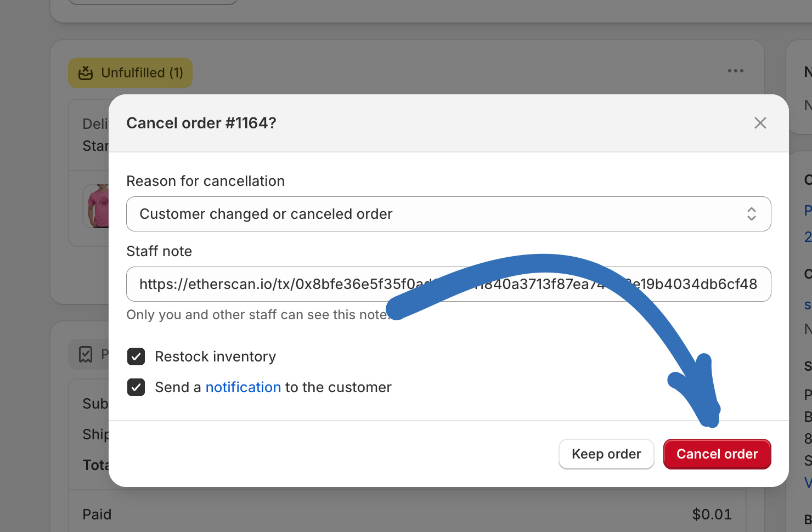Click the unfulfilled box icon in badge
Screen dimensions: 812x532
(86, 73)
